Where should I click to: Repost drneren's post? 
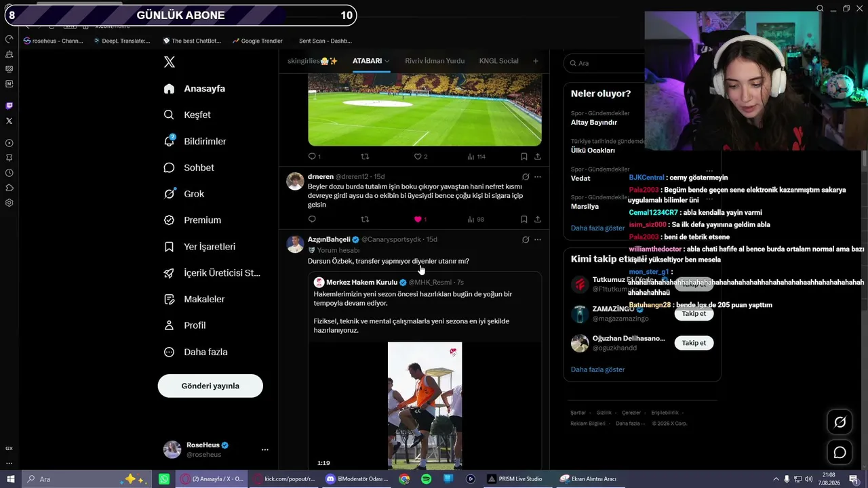365,220
